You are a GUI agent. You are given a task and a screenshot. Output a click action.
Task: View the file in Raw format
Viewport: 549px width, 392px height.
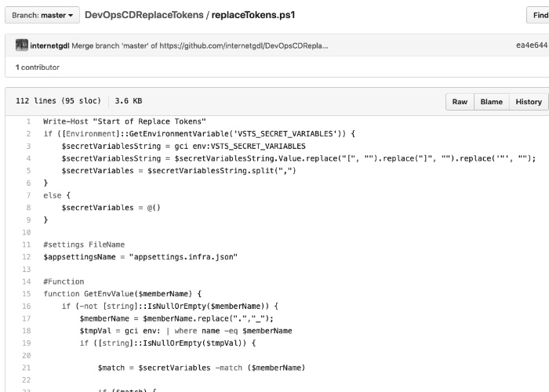[x=460, y=102]
